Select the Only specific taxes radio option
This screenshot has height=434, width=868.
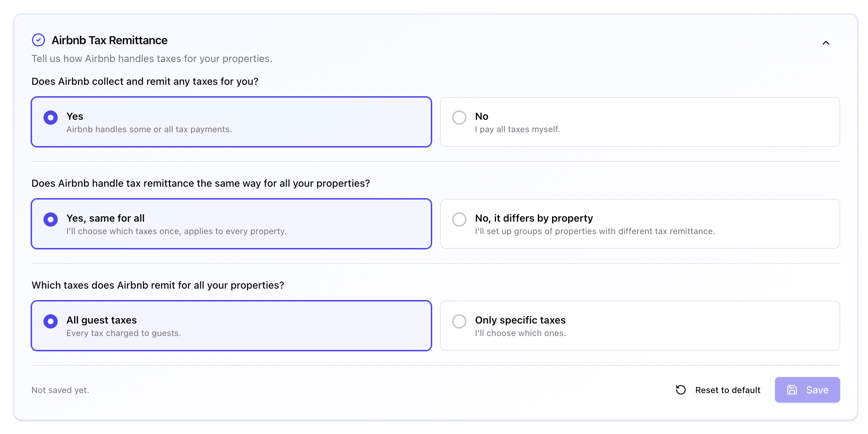coord(459,321)
